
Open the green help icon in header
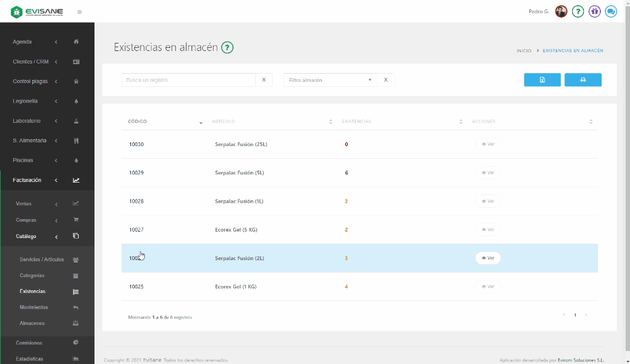tap(578, 11)
